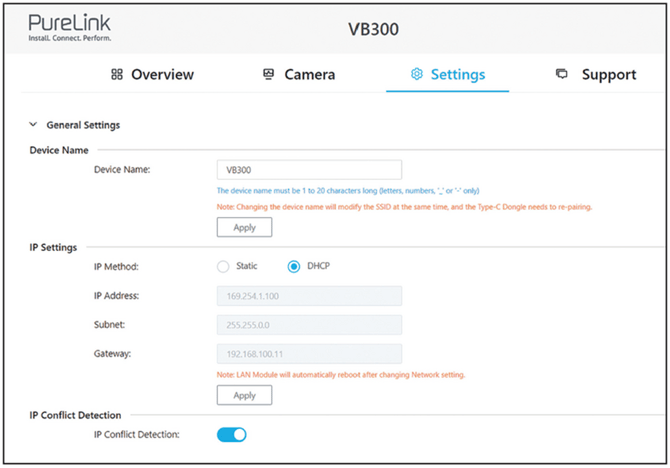This screenshot has width=670, height=468.
Task: Click the Gateway field
Action: point(309,354)
